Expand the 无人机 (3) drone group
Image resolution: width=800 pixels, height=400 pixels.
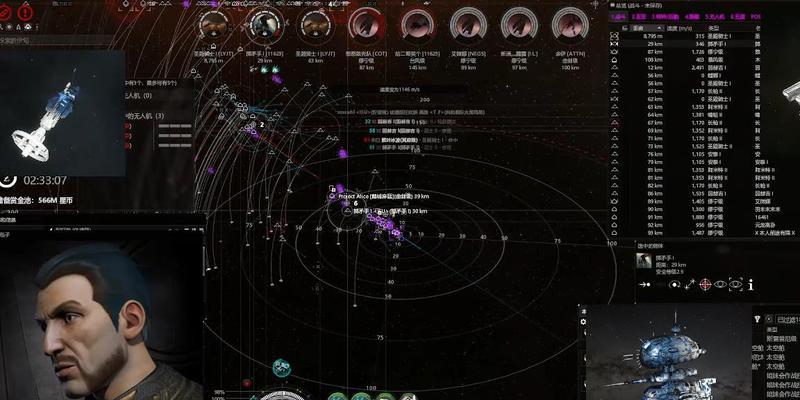[x=145, y=116]
